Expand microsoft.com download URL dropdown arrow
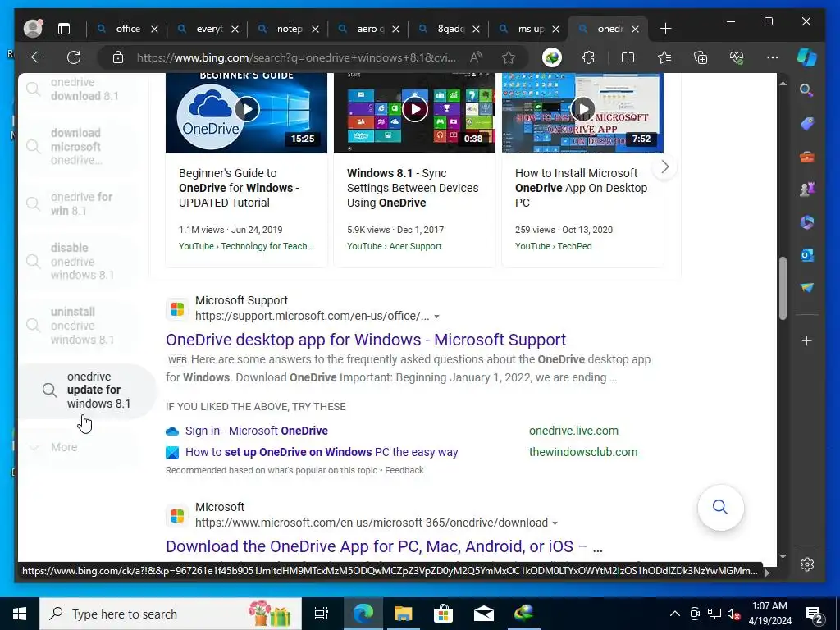This screenshot has width=840, height=630. coord(555,523)
